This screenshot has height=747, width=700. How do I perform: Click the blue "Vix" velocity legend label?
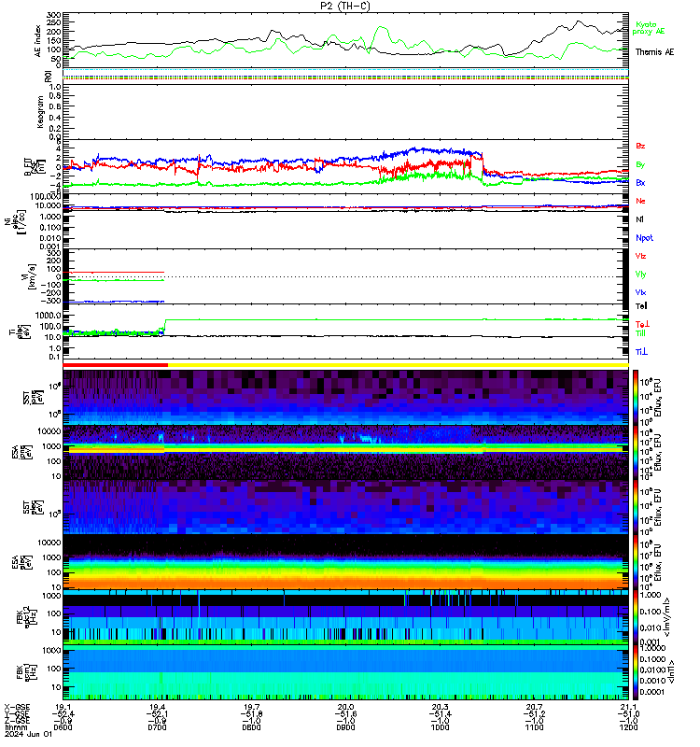(x=640, y=292)
